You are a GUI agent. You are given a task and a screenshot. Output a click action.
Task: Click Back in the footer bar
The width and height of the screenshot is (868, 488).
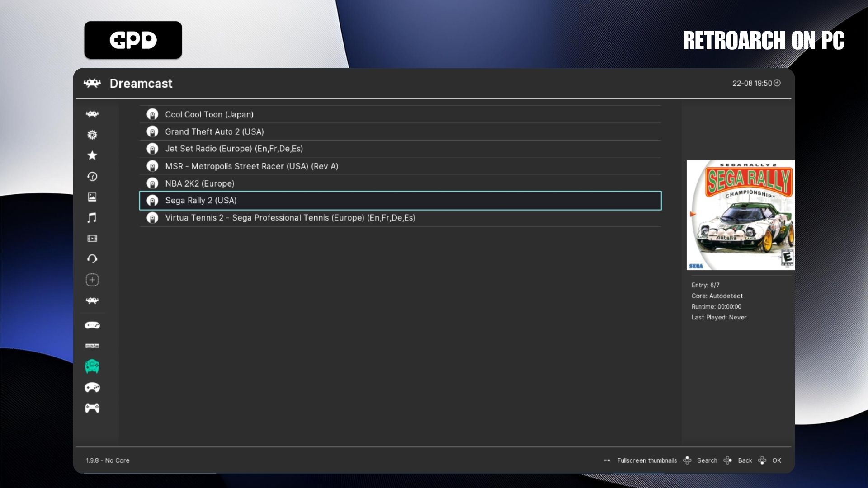745,460
